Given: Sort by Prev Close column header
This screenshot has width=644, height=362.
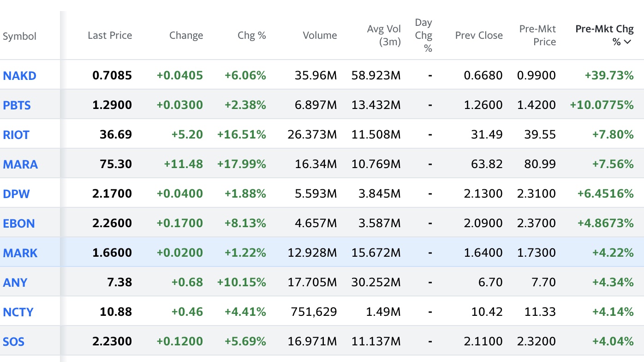Looking at the screenshot, I should click(479, 36).
